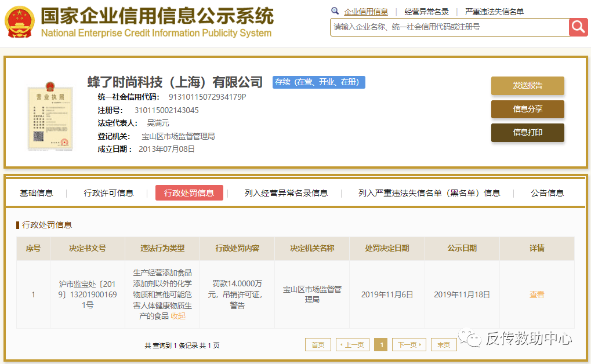
Task: Click the 信息分享 button
Action: click(x=527, y=110)
